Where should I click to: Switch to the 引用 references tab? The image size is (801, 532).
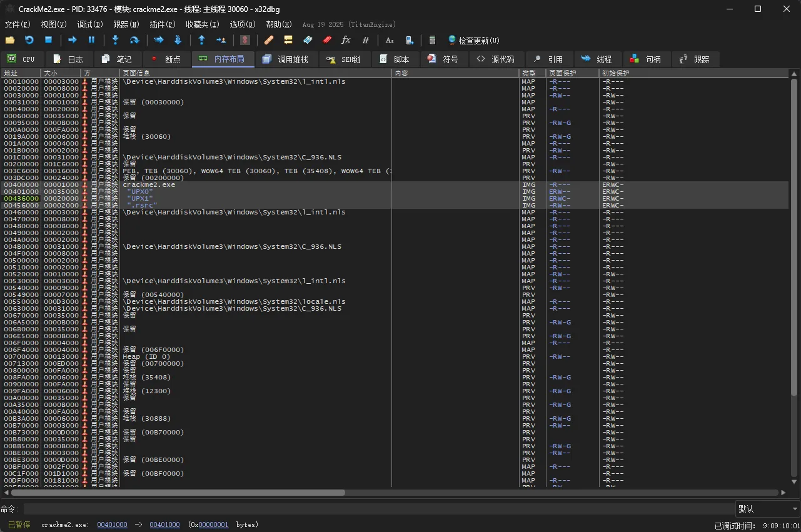tap(549, 59)
